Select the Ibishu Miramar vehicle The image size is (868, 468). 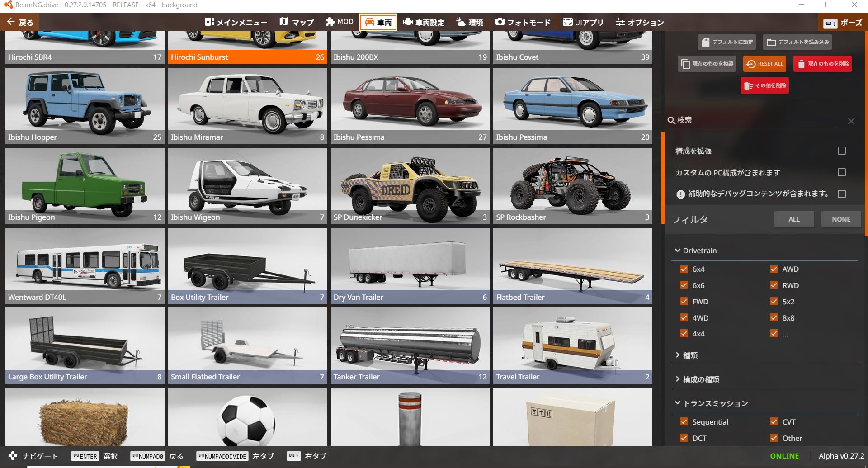(247, 106)
